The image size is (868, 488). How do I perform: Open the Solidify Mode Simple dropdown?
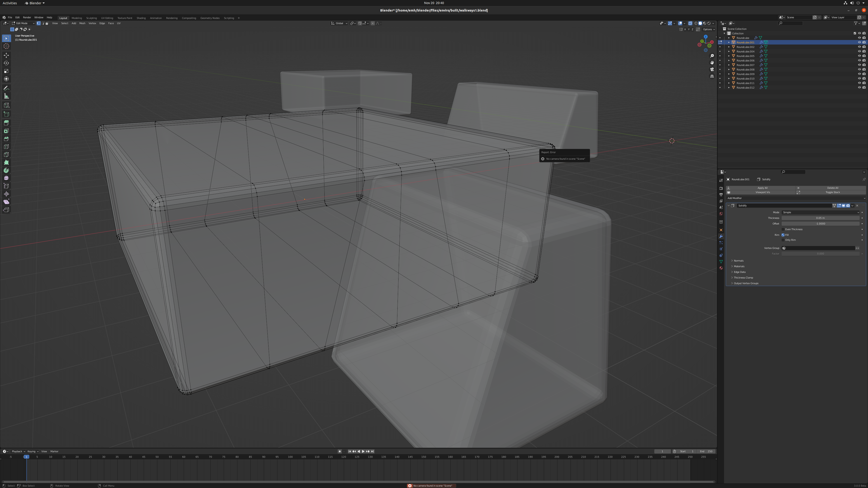click(821, 213)
